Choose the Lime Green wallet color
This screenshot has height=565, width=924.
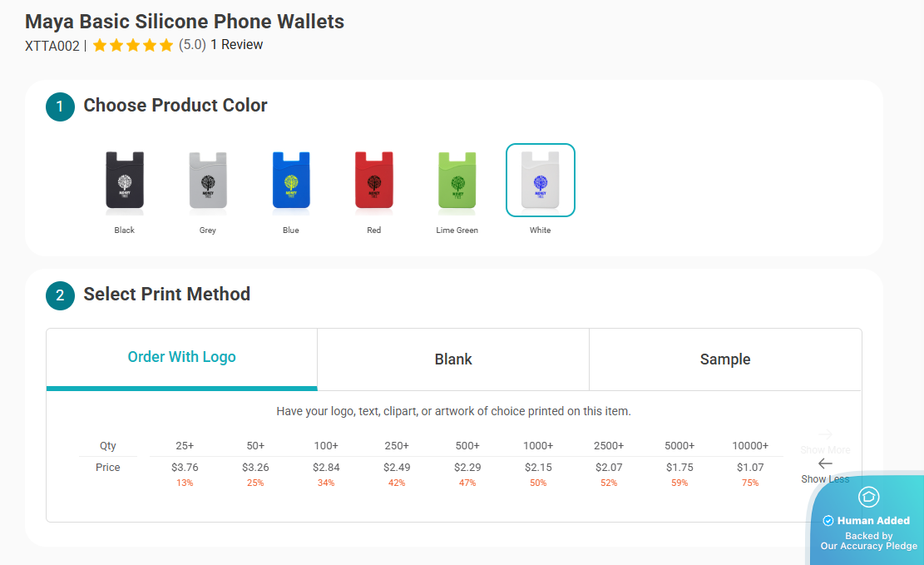(x=457, y=181)
